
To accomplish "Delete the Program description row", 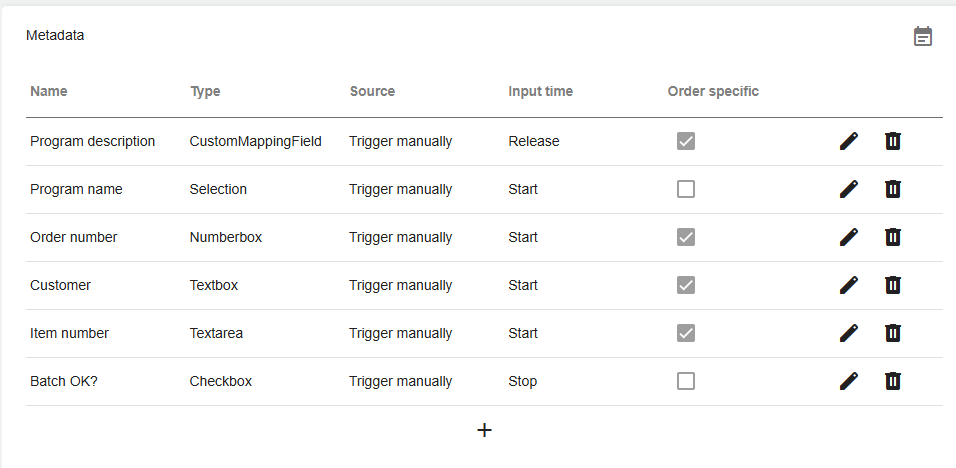I will click(893, 141).
